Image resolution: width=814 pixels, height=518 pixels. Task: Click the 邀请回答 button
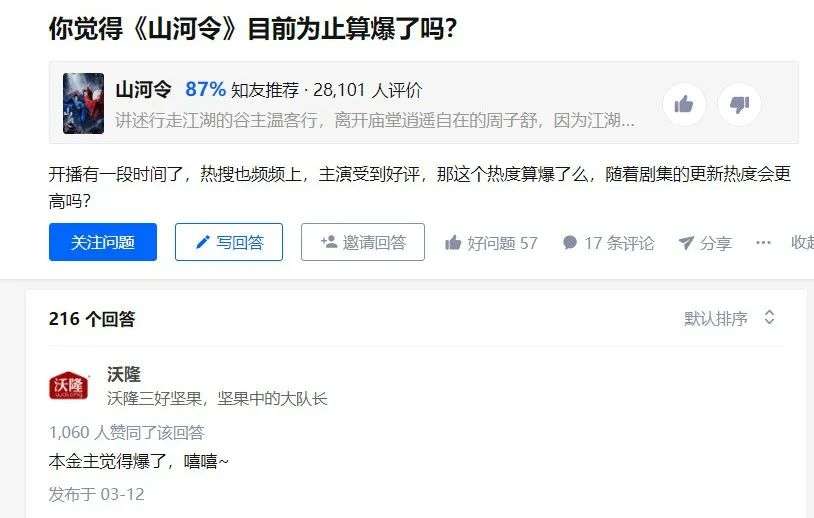363,242
